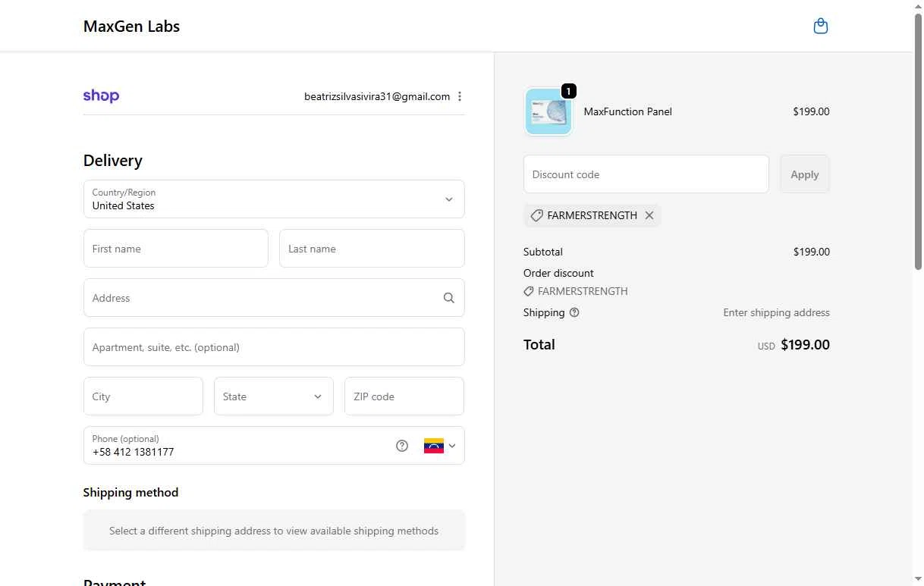Image resolution: width=924 pixels, height=586 pixels.
Task: Click the City field
Action: tap(143, 396)
